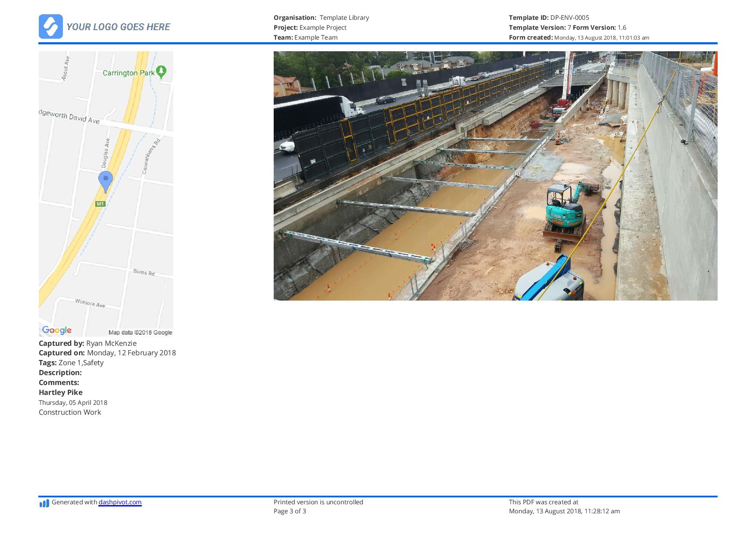Click 'Printed version is uncontrolled' footer text

click(x=319, y=502)
